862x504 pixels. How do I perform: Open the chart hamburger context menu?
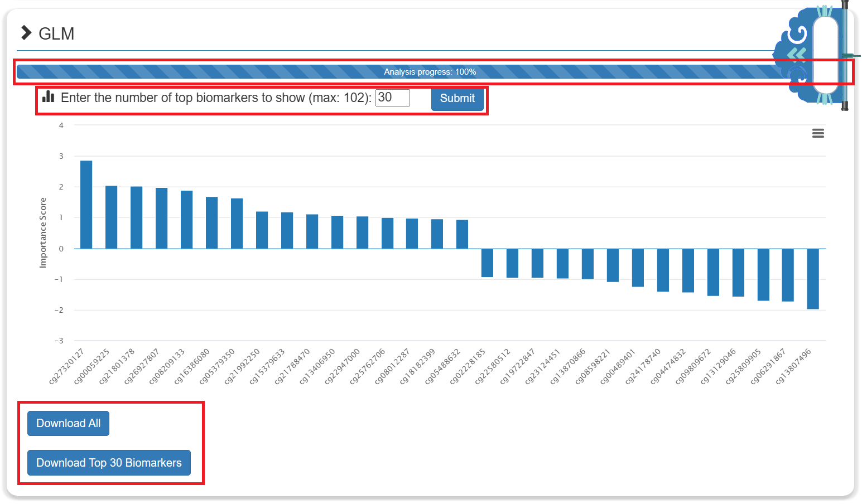pyautogui.click(x=818, y=133)
